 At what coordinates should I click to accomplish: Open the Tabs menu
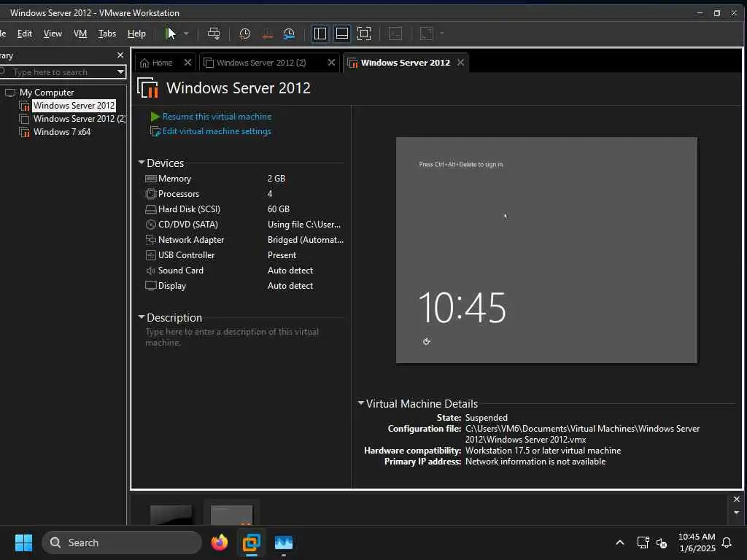tap(107, 34)
